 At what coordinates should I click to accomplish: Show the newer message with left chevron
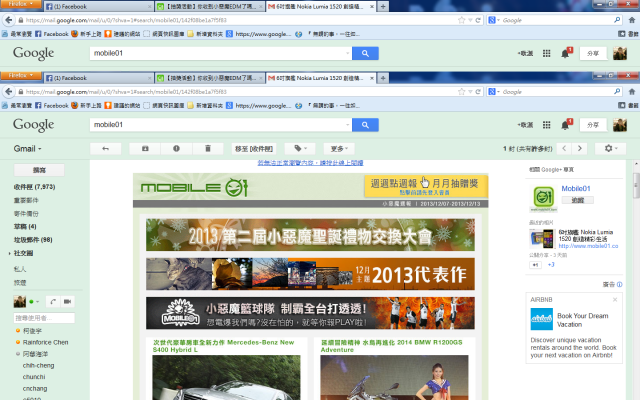[x=564, y=149]
